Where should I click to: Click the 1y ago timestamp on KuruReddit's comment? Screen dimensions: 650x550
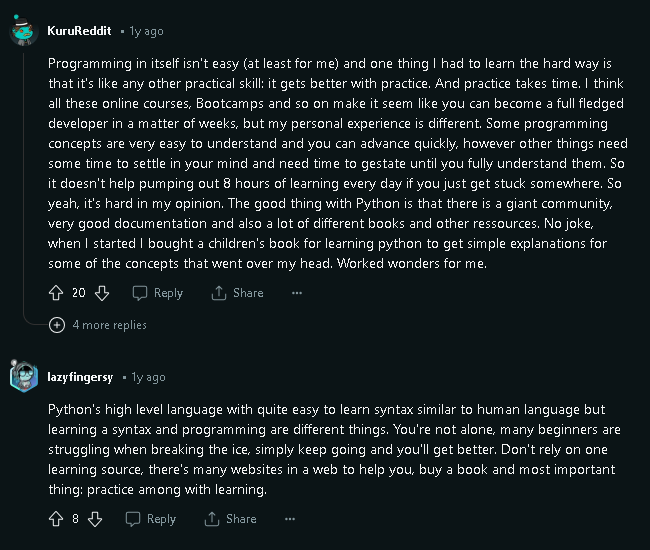coord(146,31)
